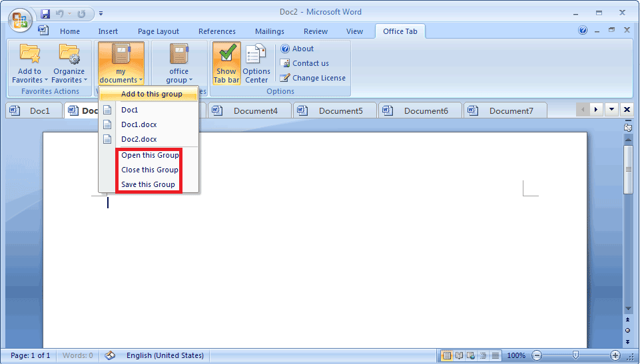
Task: Open Review ribbon tab
Action: 315,31
